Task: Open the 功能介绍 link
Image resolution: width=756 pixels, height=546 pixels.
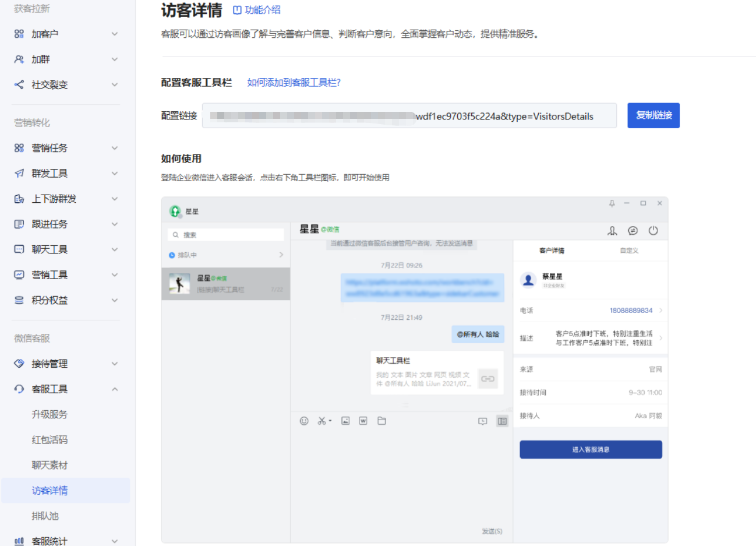Action: point(257,10)
